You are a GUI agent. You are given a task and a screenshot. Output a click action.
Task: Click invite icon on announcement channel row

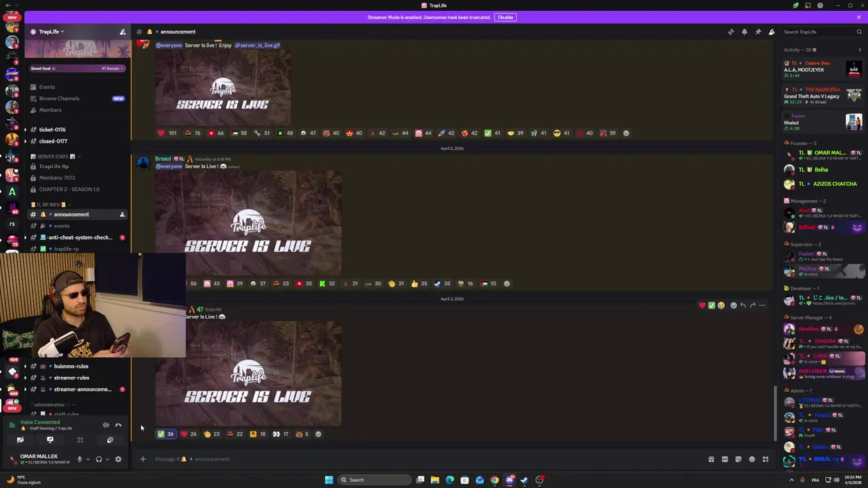122,214
